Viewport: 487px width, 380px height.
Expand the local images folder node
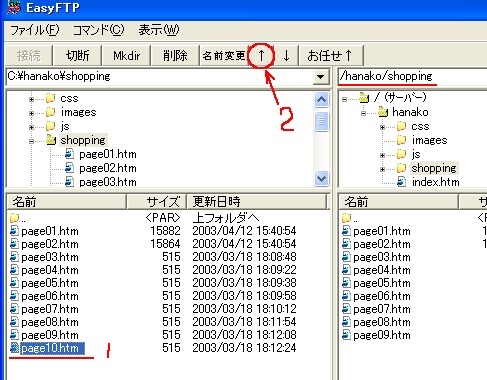point(31,113)
